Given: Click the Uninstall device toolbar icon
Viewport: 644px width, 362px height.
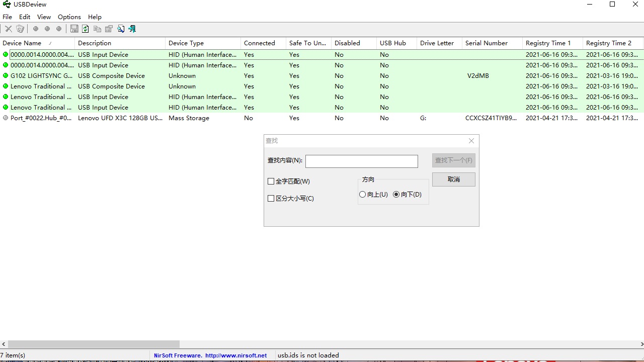Looking at the screenshot, I should [x=20, y=29].
